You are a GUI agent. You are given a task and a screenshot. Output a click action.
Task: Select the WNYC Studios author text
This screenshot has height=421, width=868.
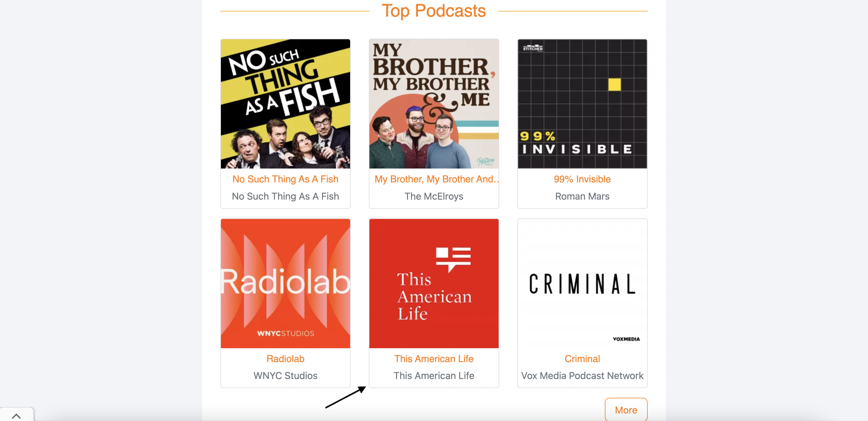pyautogui.click(x=286, y=375)
